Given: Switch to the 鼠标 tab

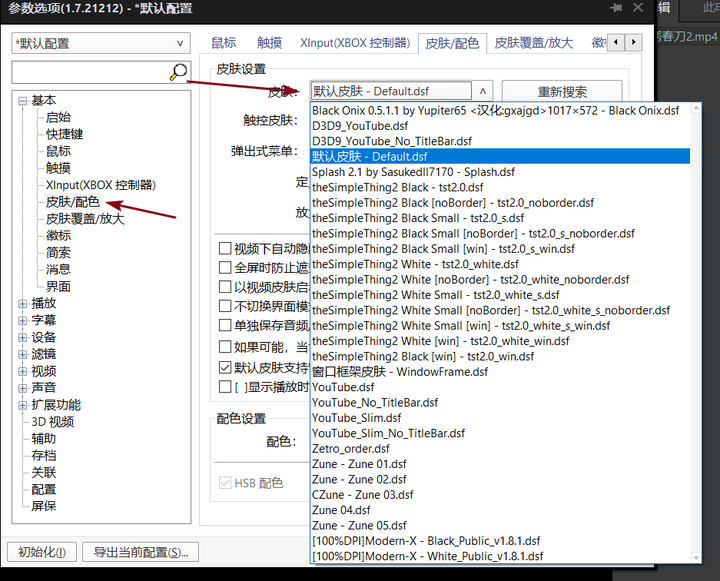Looking at the screenshot, I should [x=224, y=43].
